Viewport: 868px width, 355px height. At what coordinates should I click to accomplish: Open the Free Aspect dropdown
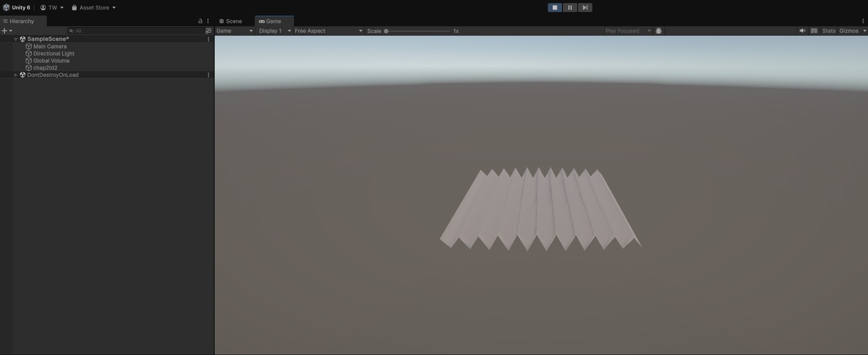pyautogui.click(x=328, y=31)
